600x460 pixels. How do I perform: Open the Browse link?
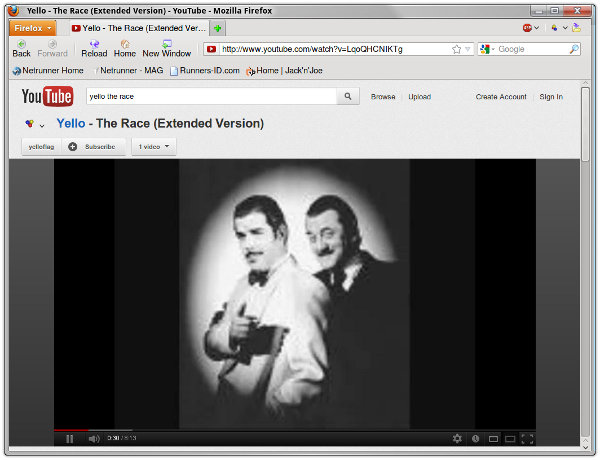383,97
